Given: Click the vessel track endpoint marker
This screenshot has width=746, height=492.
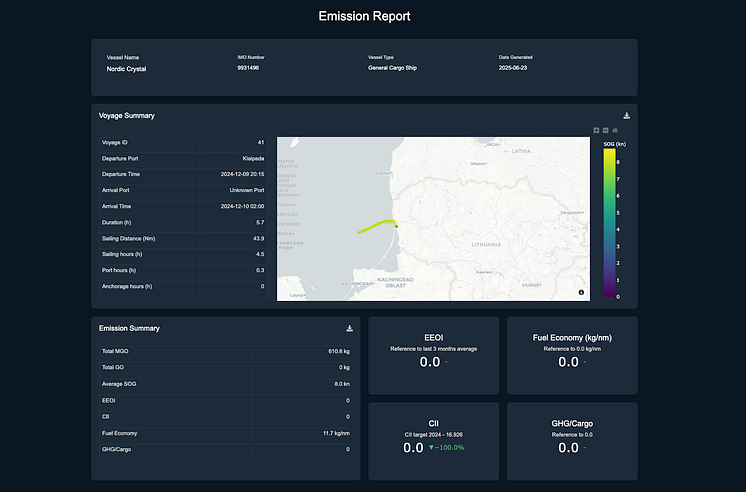Looking at the screenshot, I should 397,225.
